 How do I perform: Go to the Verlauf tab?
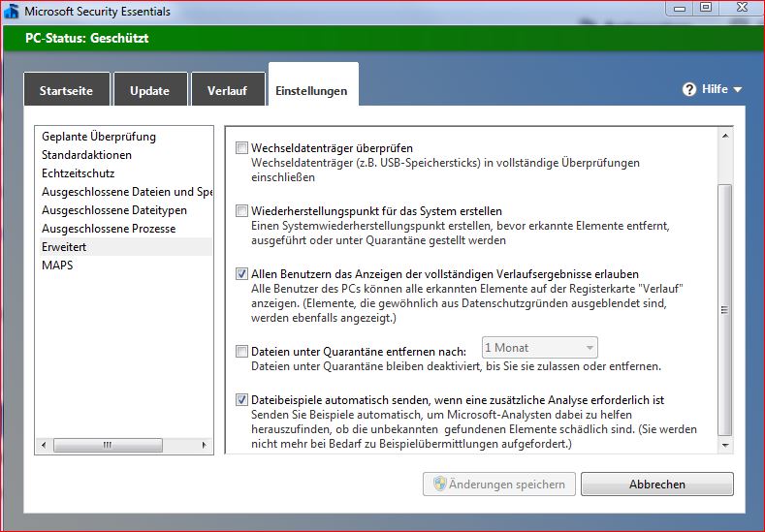228,89
